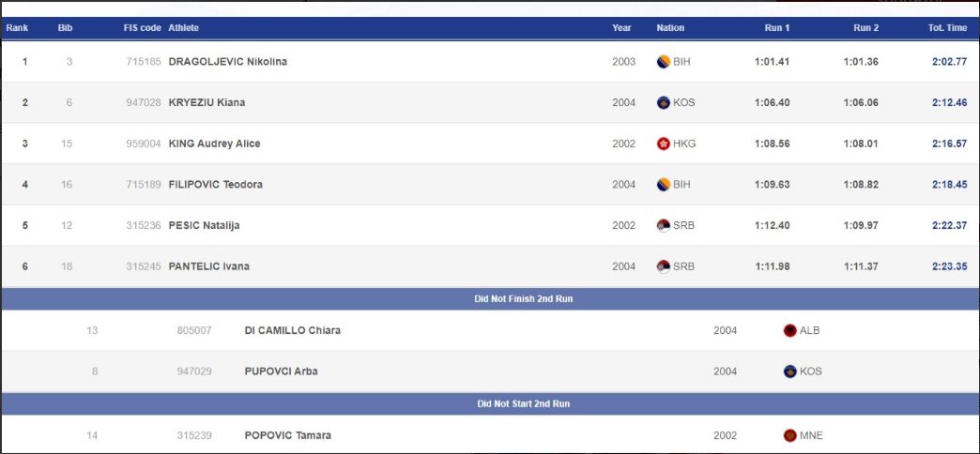Screen dimensions: 980x454
Task: Click the KOS flag icon for Pupovci Arba
Action: (x=790, y=371)
